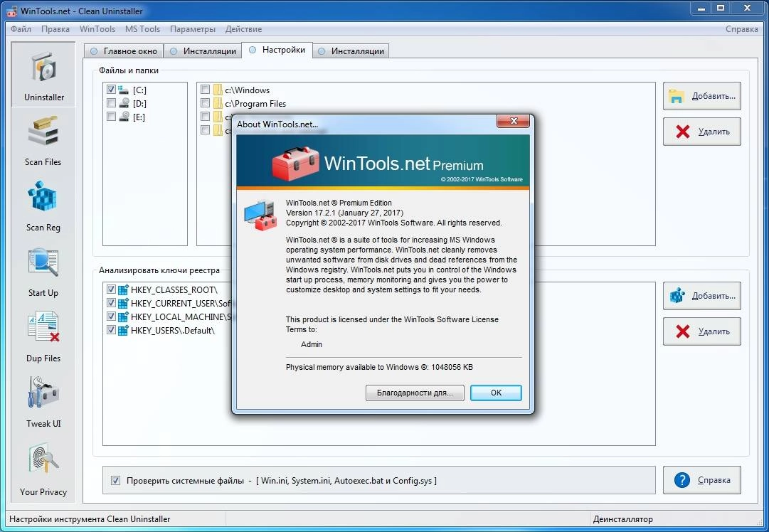
Task: Toggle the system files check option
Action: pyautogui.click(x=115, y=481)
